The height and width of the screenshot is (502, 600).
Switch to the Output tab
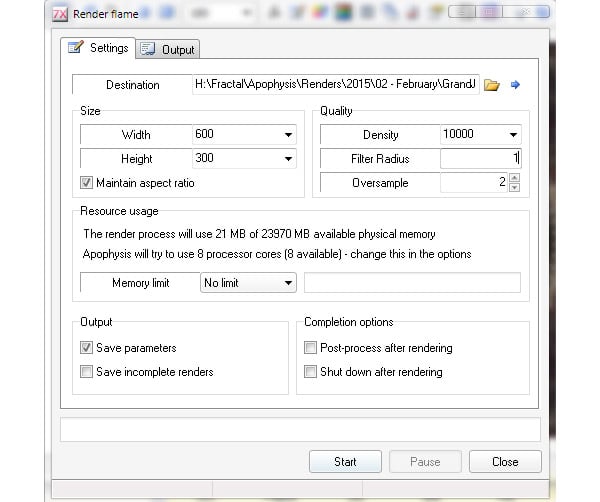[x=168, y=49]
